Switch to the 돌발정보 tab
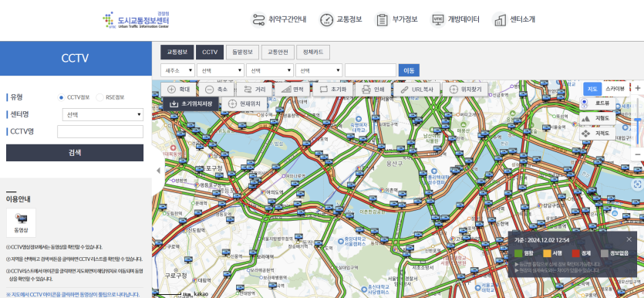This screenshot has width=644, height=298. point(242,52)
